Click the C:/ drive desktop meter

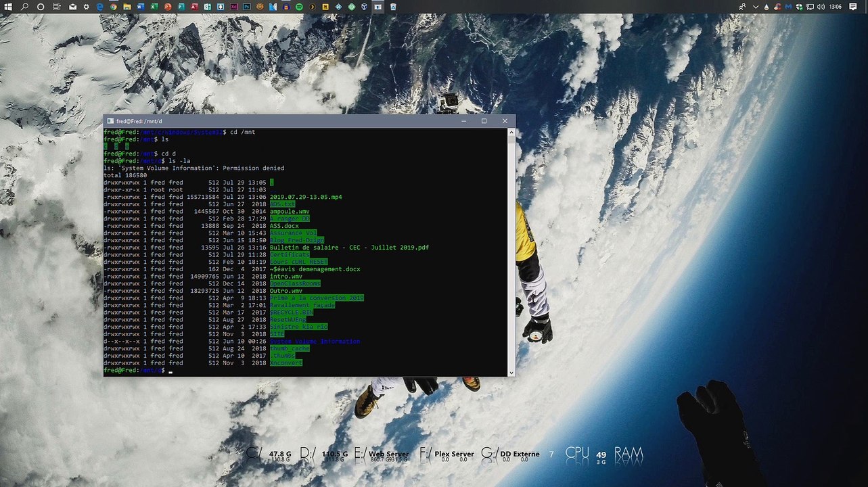[269, 455]
